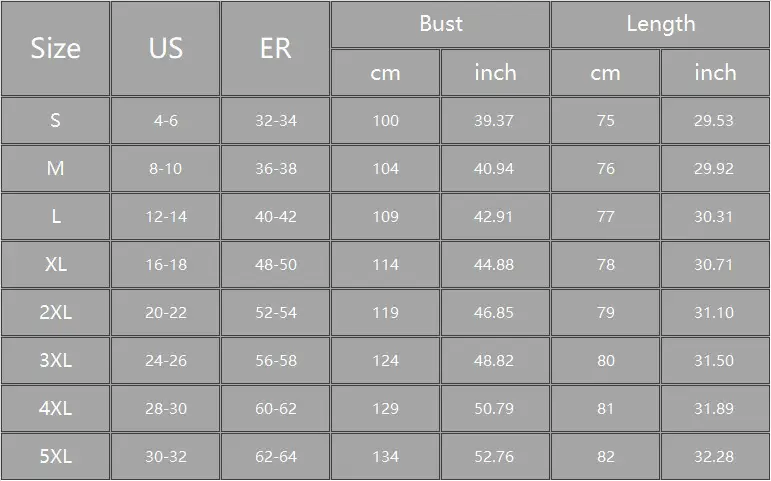Click bust value 104 cm
Viewport: 771px width, 481px height.
[386, 169]
